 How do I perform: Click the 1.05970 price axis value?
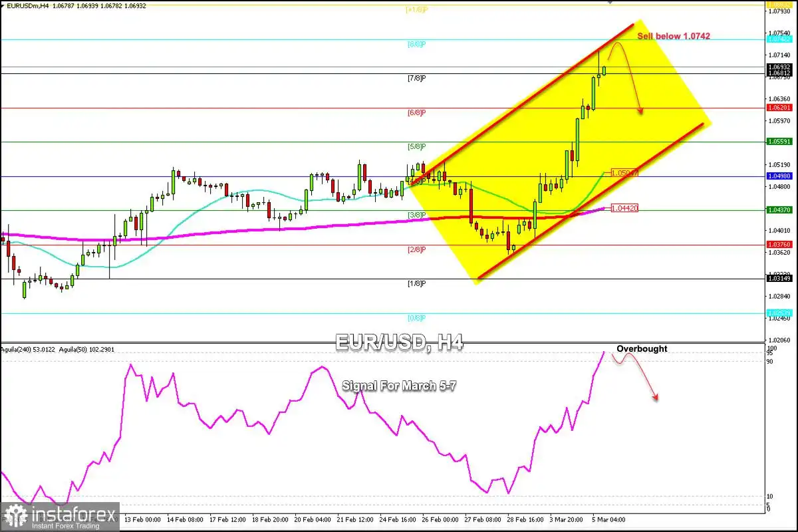point(780,121)
